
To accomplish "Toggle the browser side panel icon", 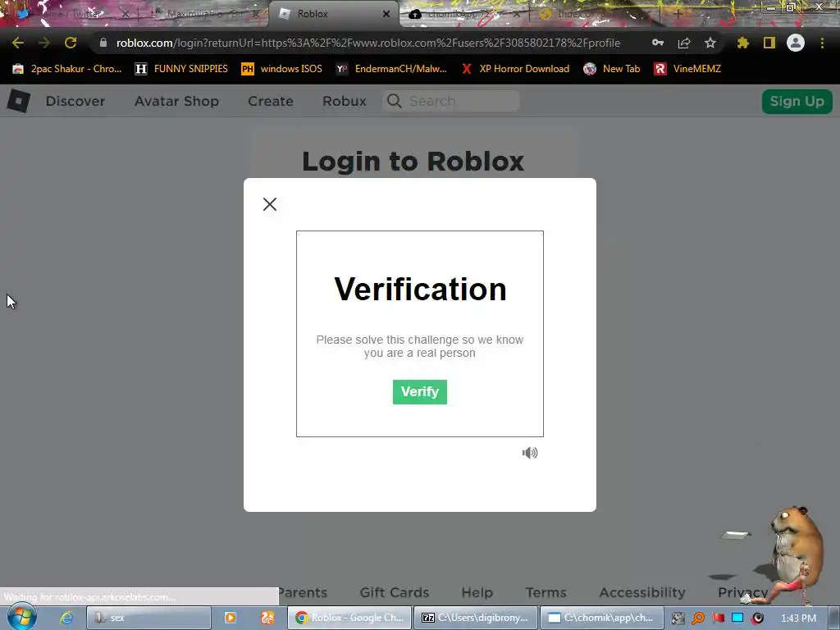I will [769, 43].
